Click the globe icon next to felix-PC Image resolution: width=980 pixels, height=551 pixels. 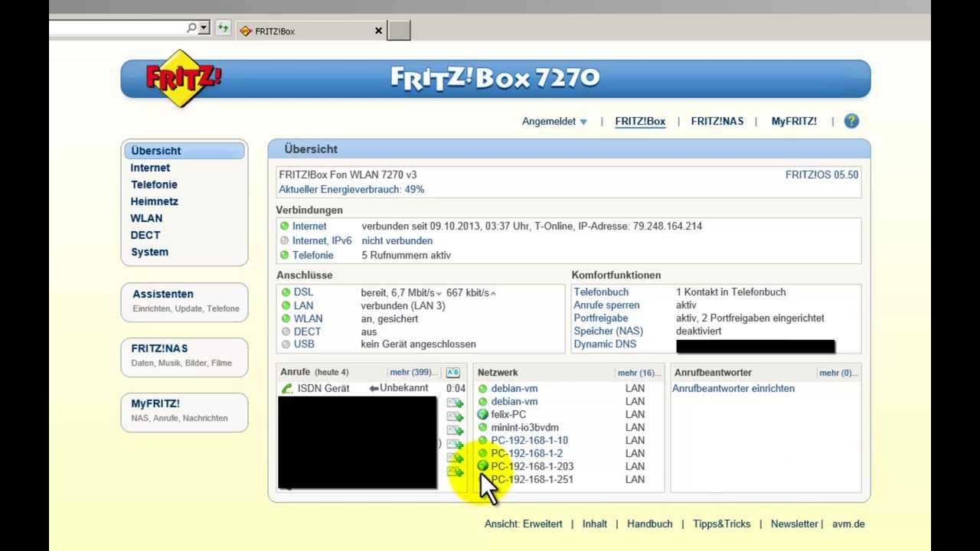[x=482, y=414]
